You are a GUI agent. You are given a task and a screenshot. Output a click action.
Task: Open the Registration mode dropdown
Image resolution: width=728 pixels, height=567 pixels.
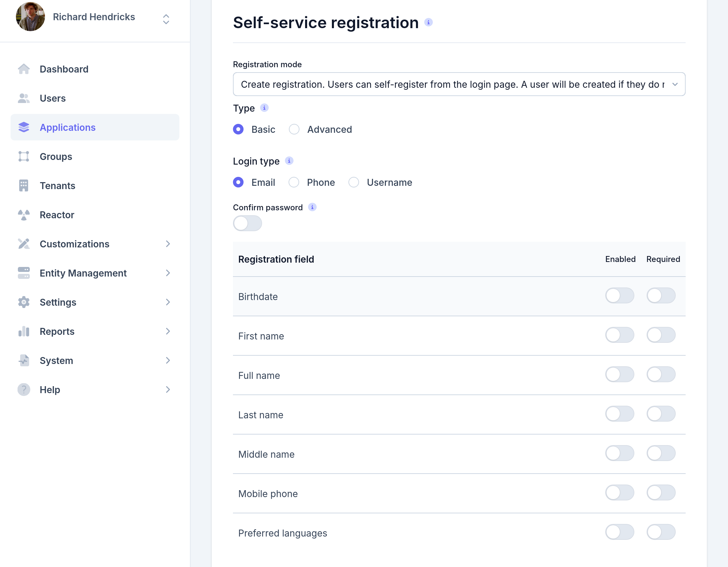(459, 84)
